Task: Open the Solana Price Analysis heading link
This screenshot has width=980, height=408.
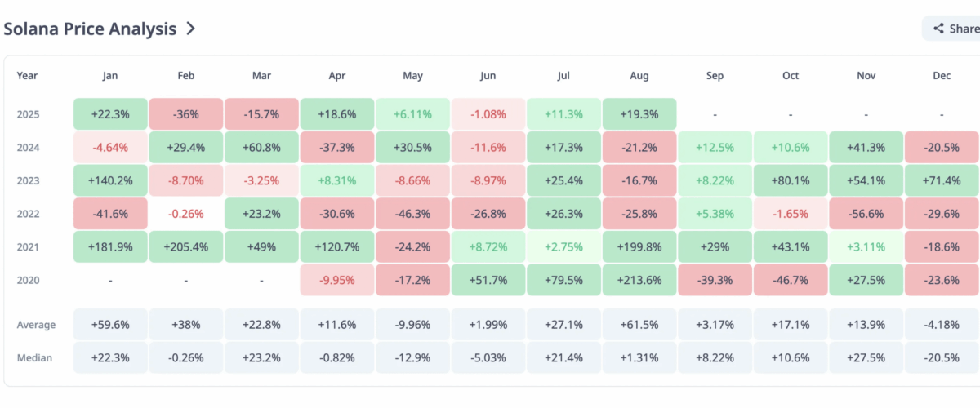Action: (x=89, y=29)
